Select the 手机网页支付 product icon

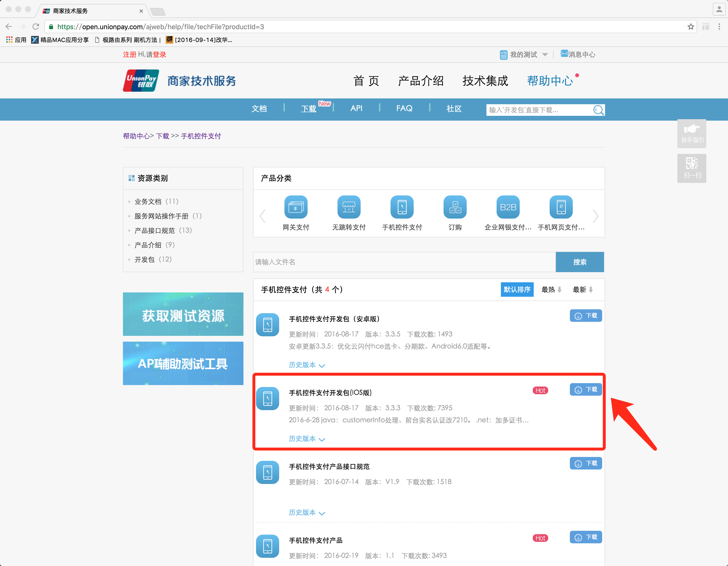(x=561, y=207)
